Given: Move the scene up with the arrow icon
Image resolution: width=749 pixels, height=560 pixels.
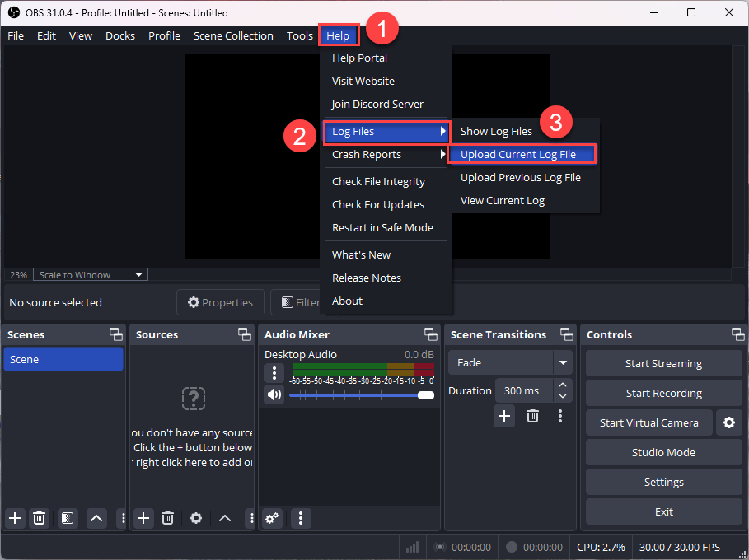Looking at the screenshot, I should coord(96,518).
